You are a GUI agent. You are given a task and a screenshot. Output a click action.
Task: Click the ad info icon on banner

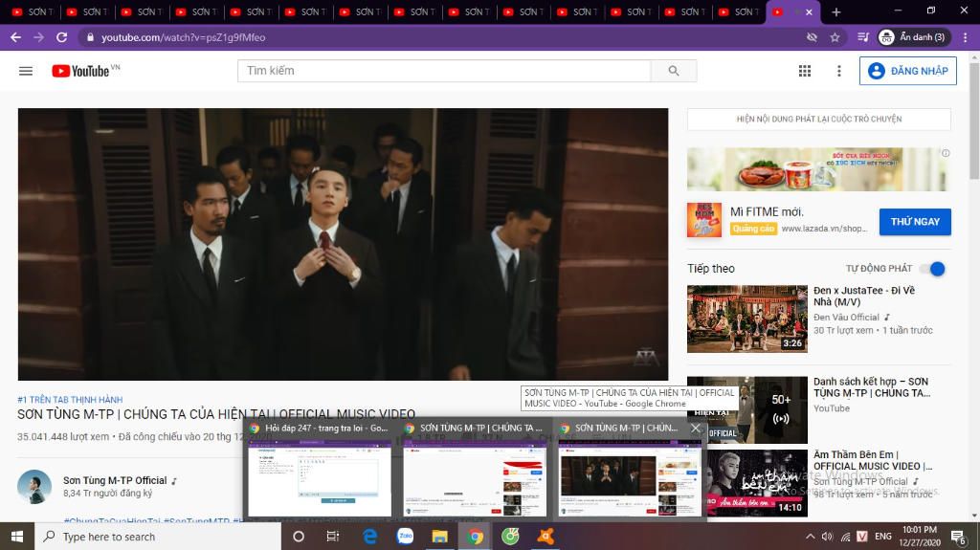946,153
